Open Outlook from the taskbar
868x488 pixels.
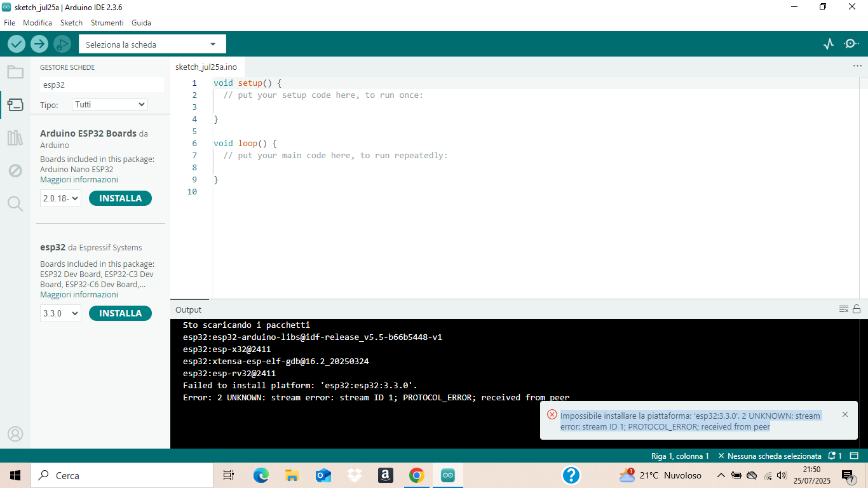[323, 475]
